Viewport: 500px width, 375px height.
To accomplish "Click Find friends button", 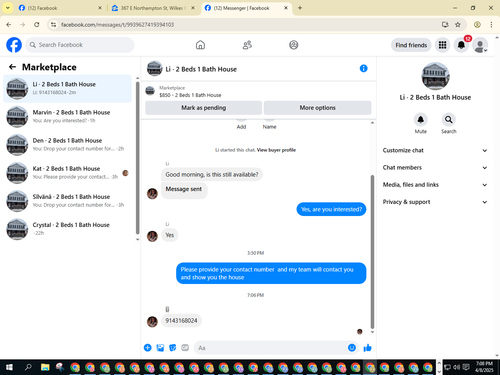I will click(411, 45).
